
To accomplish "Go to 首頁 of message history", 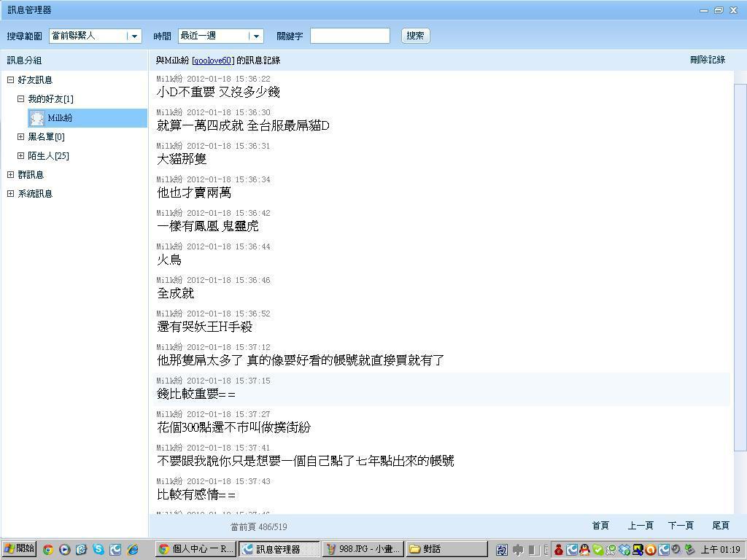I will point(600,526).
